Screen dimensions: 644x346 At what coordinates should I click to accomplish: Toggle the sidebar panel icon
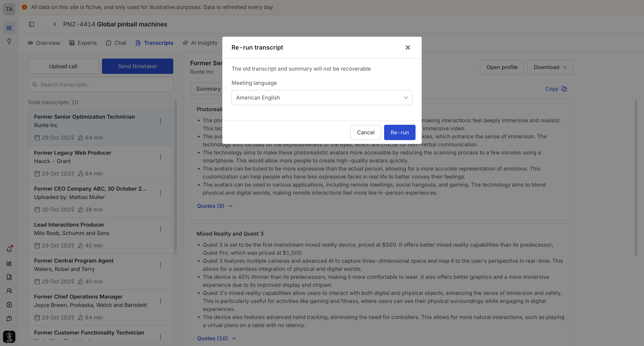(31, 24)
